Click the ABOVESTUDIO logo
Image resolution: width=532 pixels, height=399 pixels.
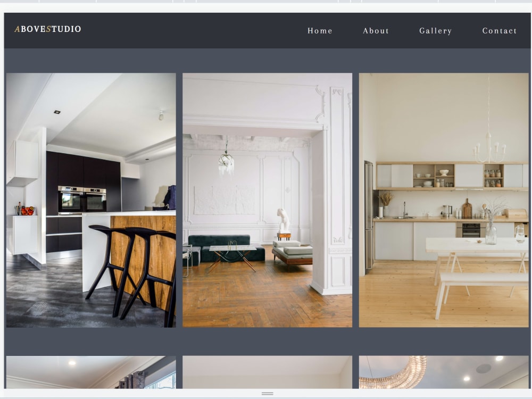click(x=48, y=29)
